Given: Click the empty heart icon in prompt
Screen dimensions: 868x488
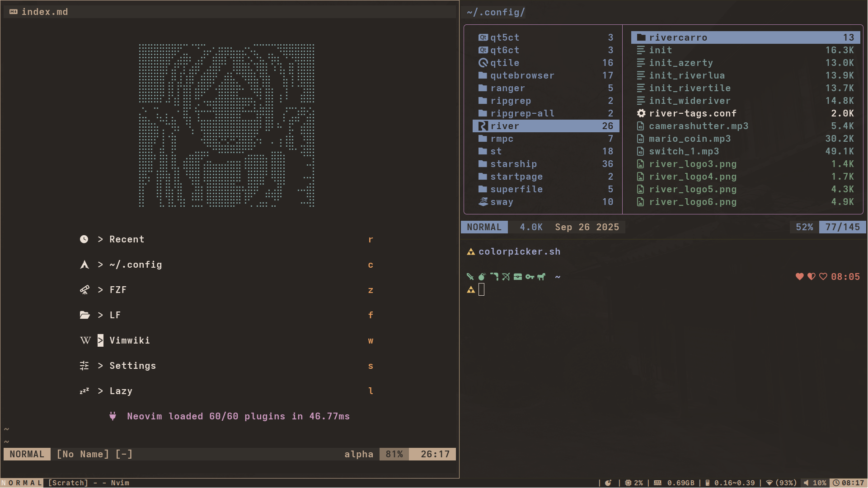Looking at the screenshot, I should (823, 277).
